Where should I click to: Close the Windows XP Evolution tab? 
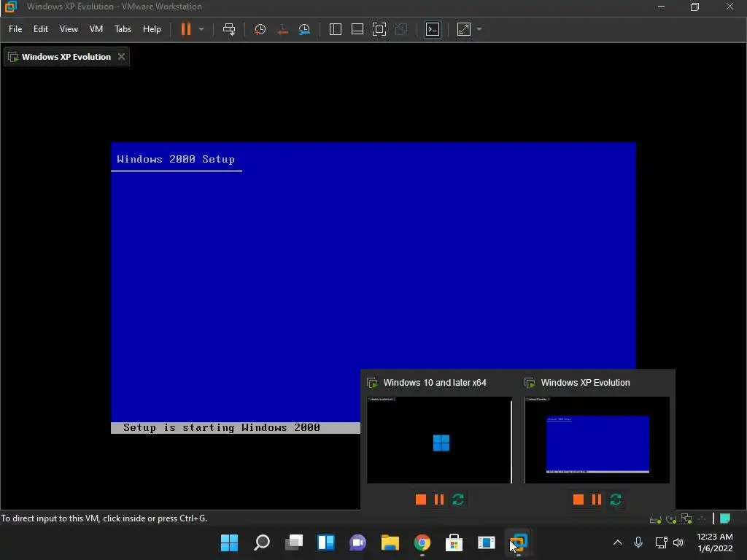[x=122, y=57]
